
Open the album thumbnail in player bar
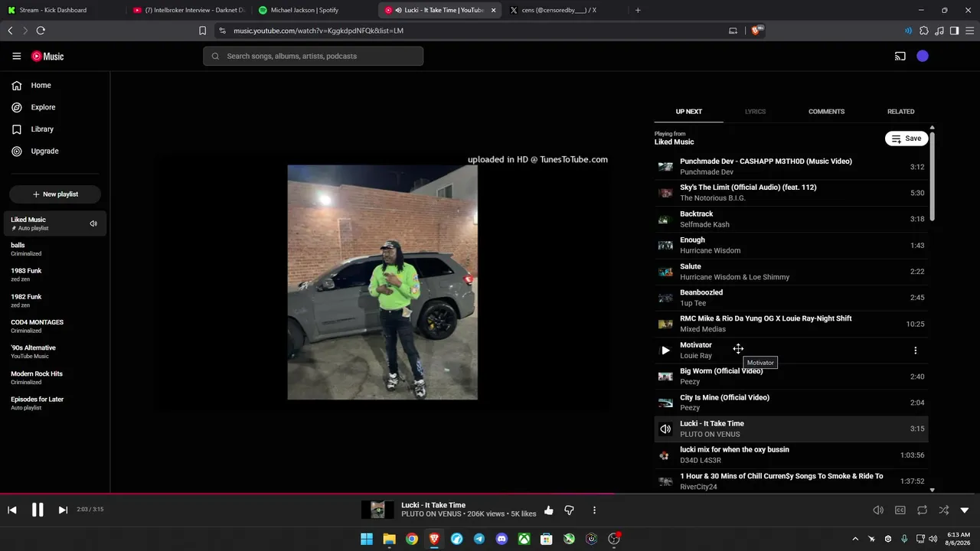point(378,510)
